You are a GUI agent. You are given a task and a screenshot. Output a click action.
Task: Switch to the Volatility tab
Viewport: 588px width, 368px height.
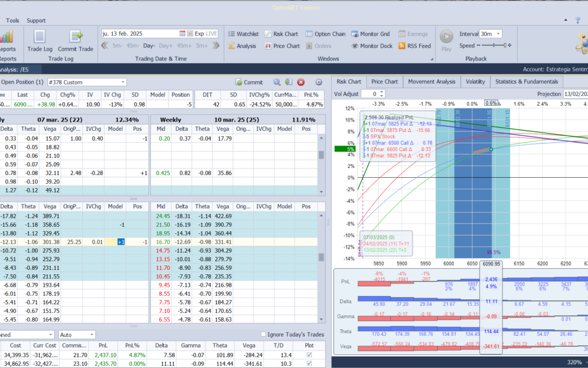click(475, 82)
